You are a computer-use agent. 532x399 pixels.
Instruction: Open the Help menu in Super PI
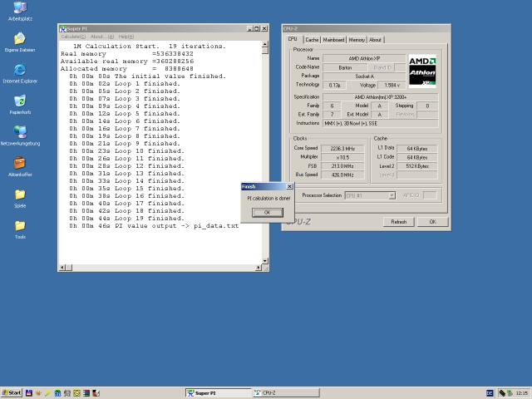tap(126, 37)
